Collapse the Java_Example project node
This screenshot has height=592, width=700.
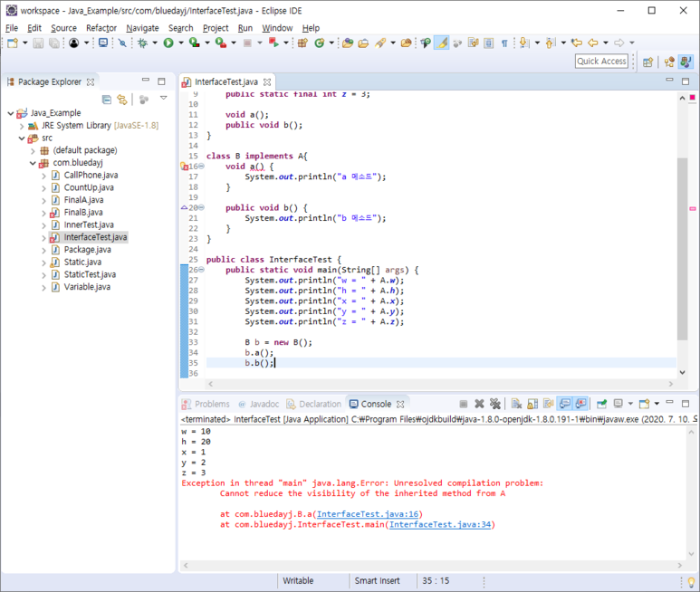pos(11,113)
